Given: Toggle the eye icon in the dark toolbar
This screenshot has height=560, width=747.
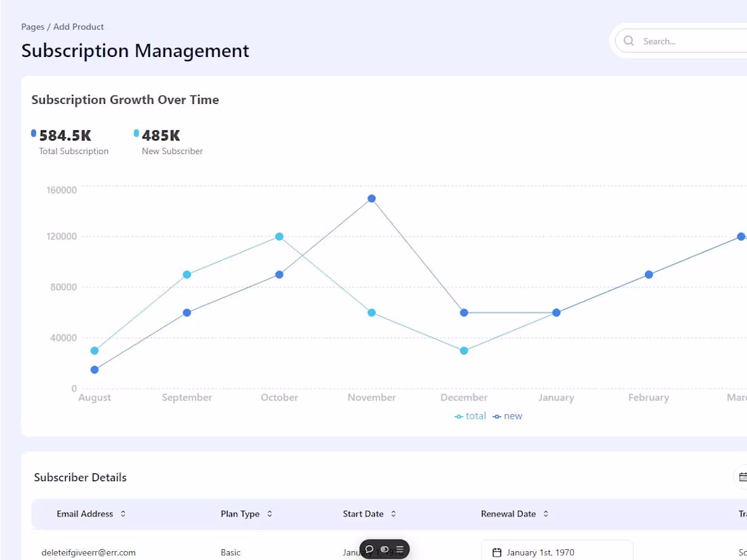Looking at the screenshot, I should [384, 550].
